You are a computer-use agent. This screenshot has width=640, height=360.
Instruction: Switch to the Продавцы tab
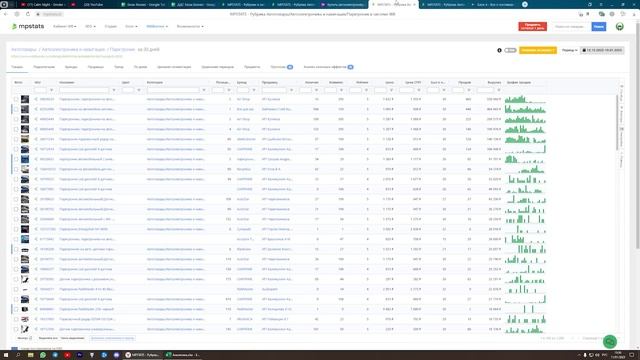[x=96, y=67]
